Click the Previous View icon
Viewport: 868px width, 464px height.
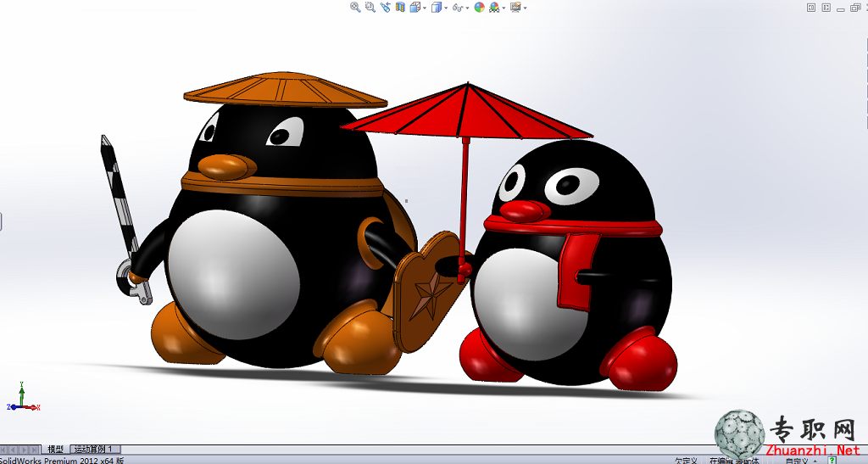click(386, 7)
